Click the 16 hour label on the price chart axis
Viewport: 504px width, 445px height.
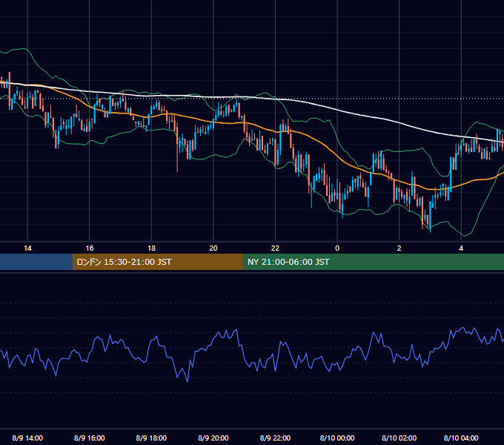(x=90, y=248)
